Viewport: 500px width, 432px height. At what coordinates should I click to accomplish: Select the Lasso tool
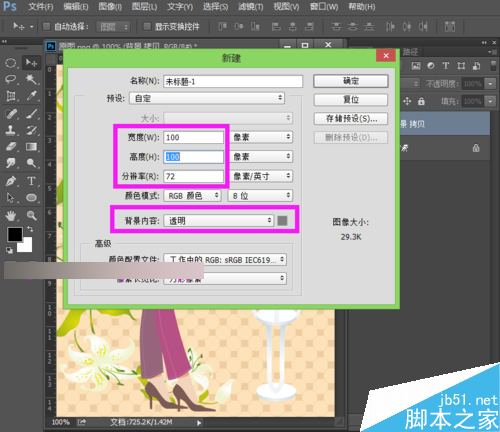(11, 79)
